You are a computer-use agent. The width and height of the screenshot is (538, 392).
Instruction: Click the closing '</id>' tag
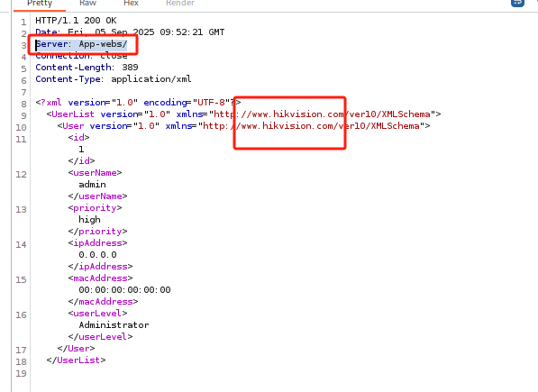coord(81,160)
